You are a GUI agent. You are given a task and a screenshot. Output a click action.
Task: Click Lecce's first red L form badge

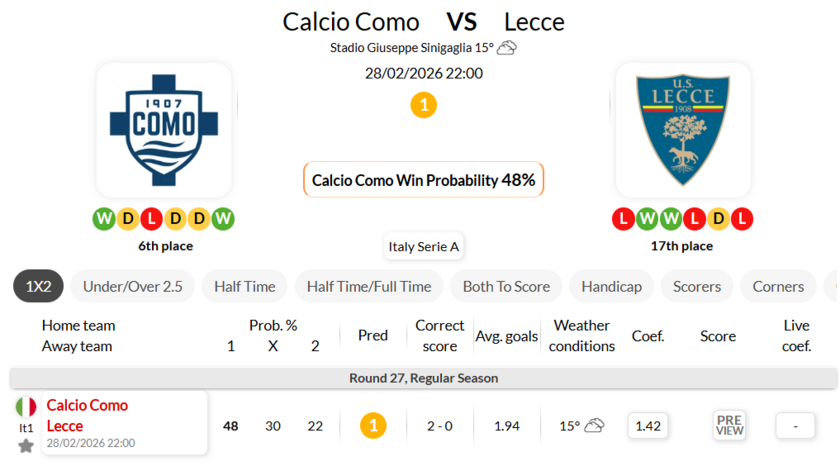[x=623, y=218]
